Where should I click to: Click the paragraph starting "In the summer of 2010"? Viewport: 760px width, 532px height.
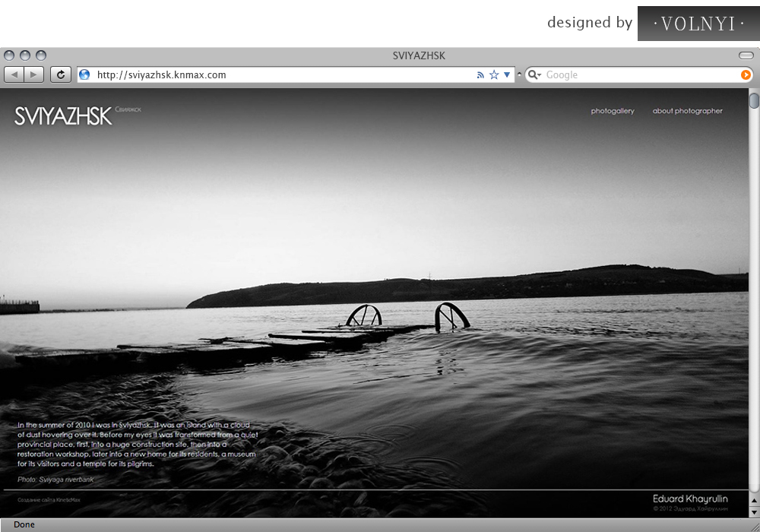(x=138, y=445)
